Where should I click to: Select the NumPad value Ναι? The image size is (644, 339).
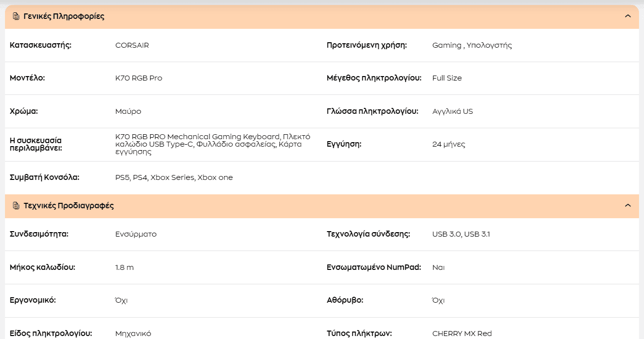click(439, 267)
